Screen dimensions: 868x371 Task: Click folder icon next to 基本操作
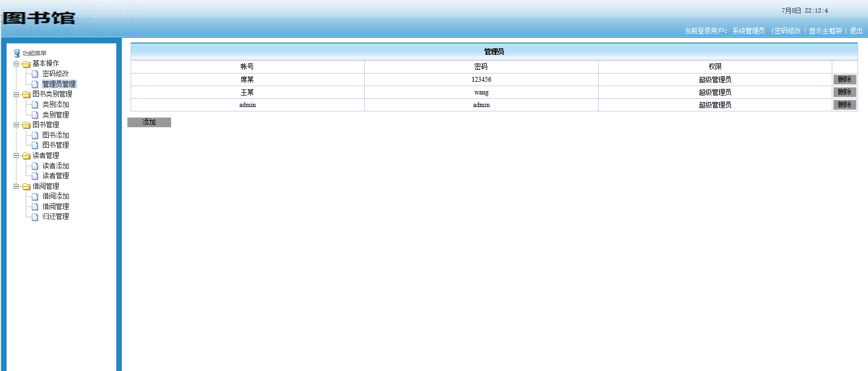click(26, 64)
